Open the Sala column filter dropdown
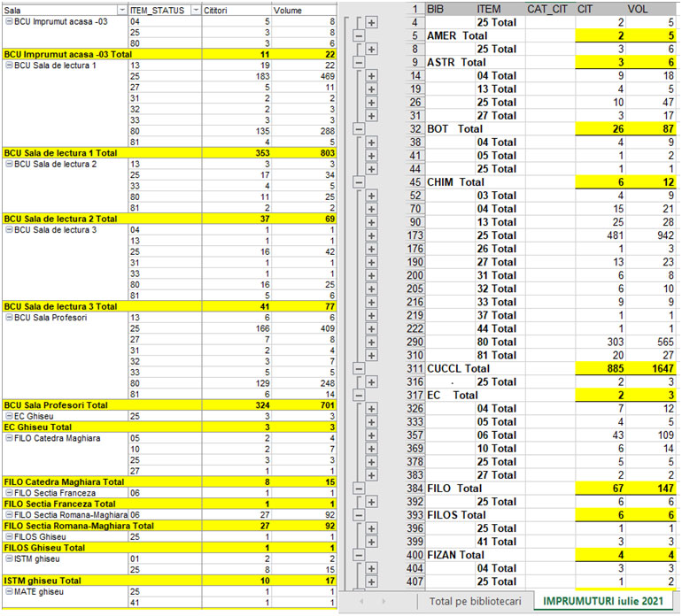Image resolution: width=682 pixels, height=616 pixels. pyautogui.click(x=122, y=10)
